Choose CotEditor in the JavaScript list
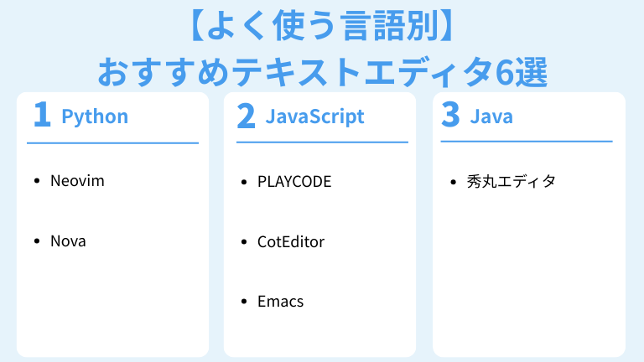Image resolution: width=644 pixels, height=362 pixels. (290, 241)
